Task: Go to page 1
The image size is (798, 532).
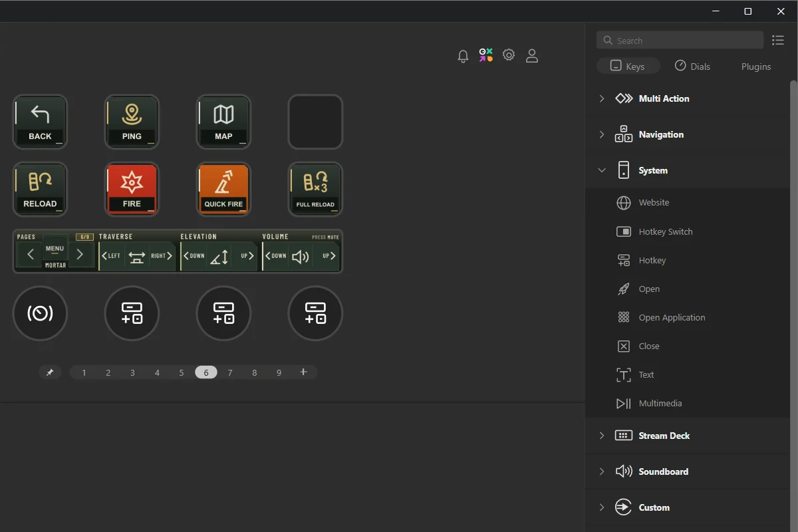Action: [84, 373]
